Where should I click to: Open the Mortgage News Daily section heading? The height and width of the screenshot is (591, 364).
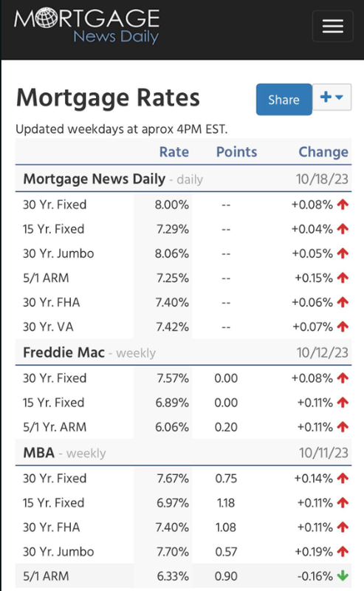click(95, 179)
